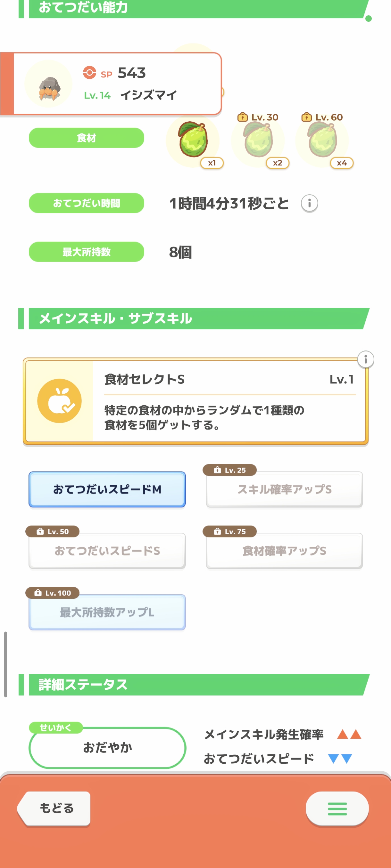Tap the 食材 label pill
The height and width of the screenshot is (868, 391).
[86, 138]
